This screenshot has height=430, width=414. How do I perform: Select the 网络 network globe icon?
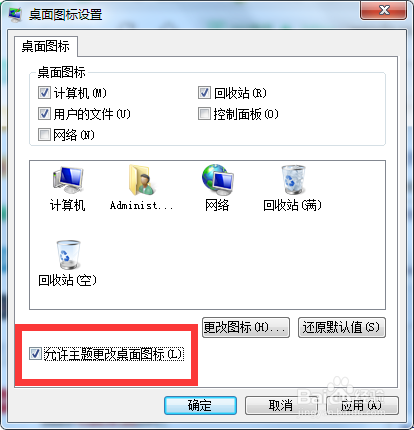pos(218,180)
